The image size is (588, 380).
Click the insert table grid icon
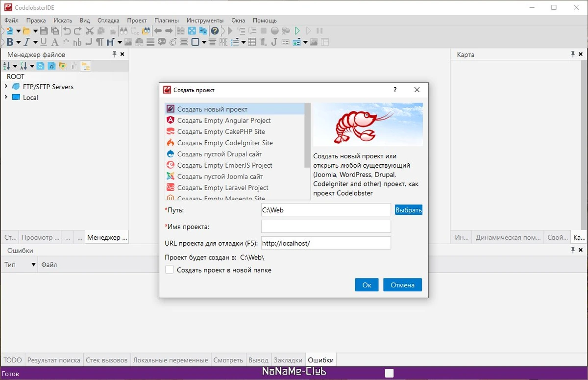(x=252, y=42)
